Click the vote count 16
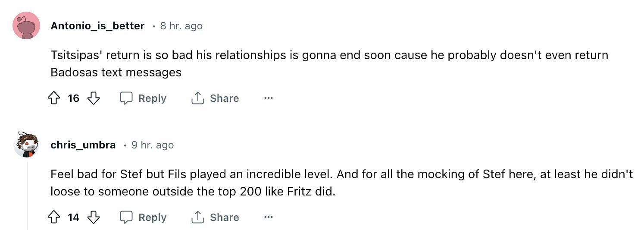Image resolution: width=644 pixels, height=230 pixels. pos(73,98)
